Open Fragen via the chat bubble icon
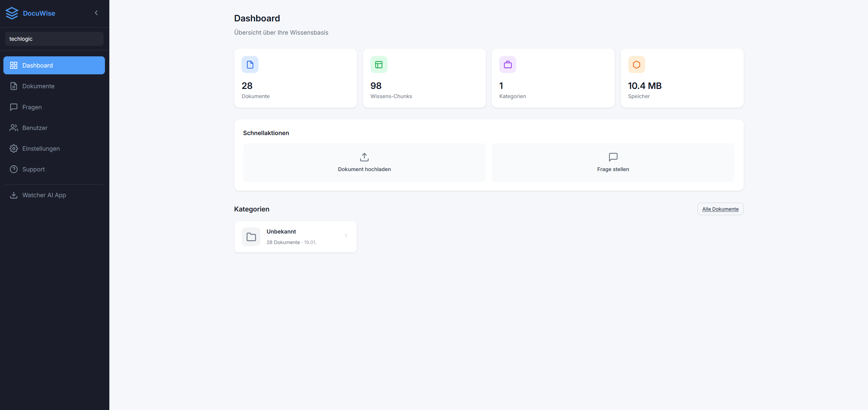 click(14, 107)
